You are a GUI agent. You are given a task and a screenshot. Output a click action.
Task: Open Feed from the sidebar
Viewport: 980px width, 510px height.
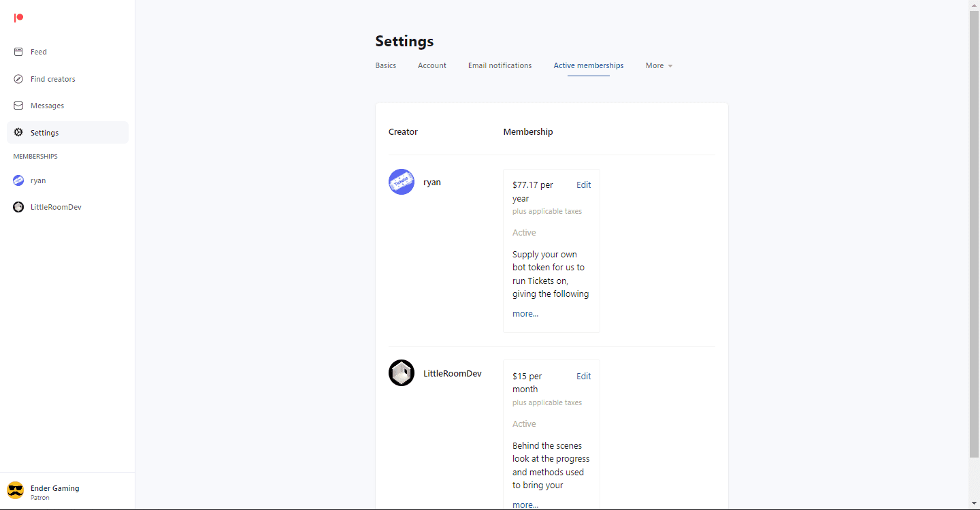(x=38, y=52)
